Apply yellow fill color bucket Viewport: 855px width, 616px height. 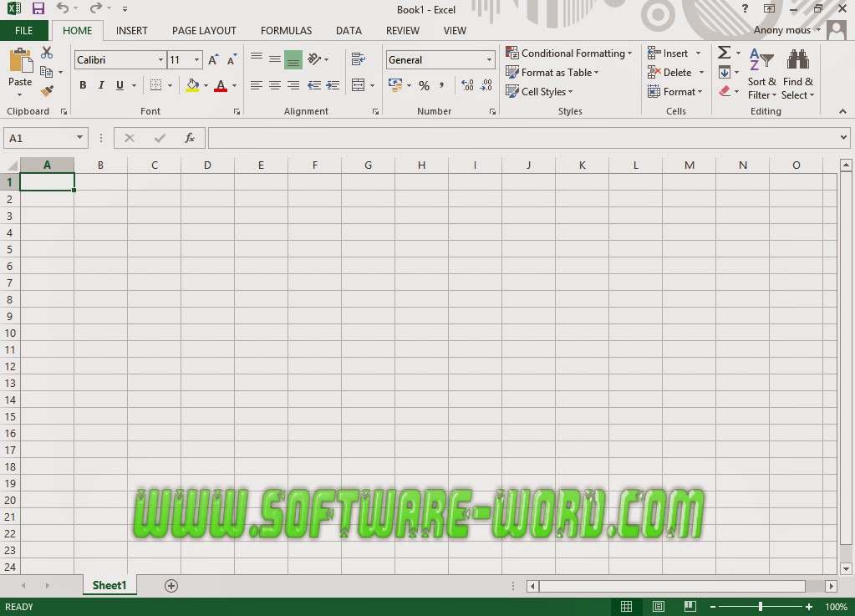192,85
